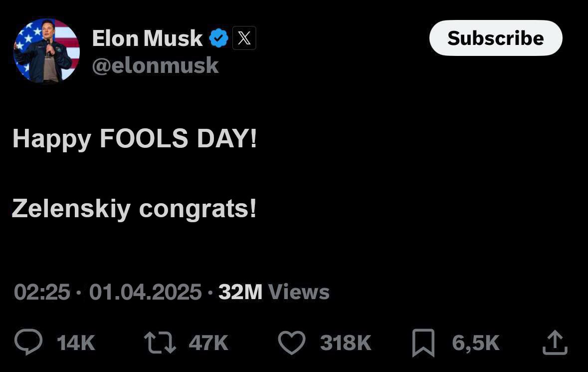
Task: Open the share options arrow icon
Action: point(554,343)
